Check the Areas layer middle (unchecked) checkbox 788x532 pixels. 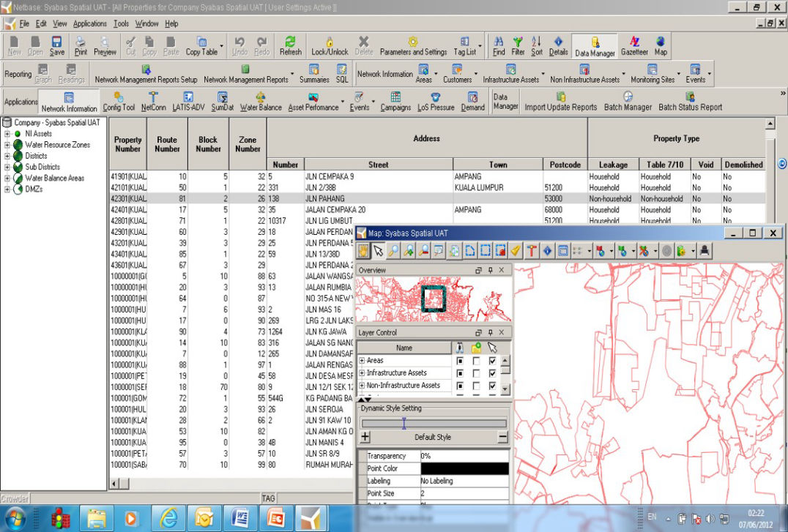point(476,361)
